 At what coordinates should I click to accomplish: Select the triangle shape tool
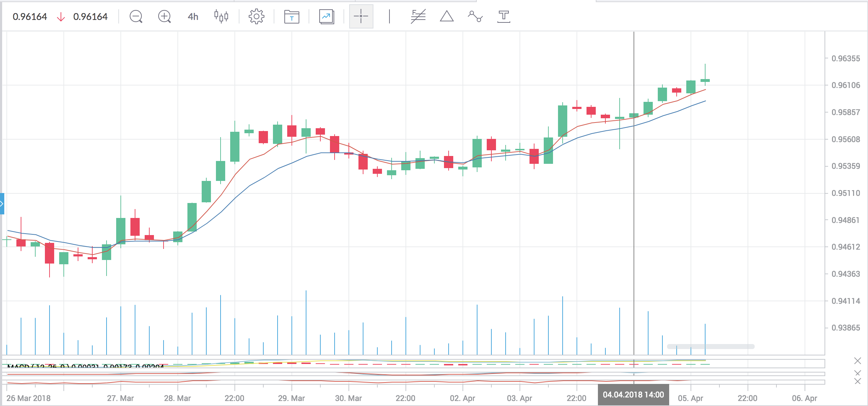click(446, 17)
